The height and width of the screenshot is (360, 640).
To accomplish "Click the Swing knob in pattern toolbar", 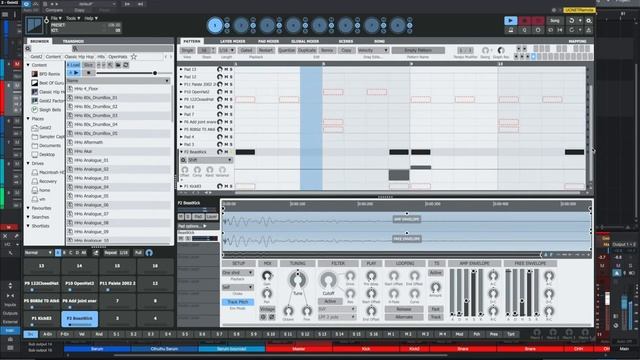I will 485,50.
